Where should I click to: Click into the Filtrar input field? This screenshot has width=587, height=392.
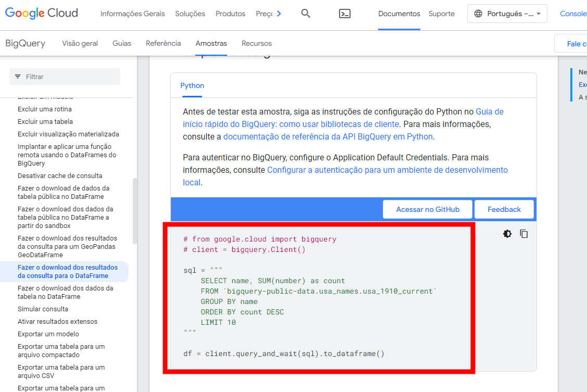(65, 77)
